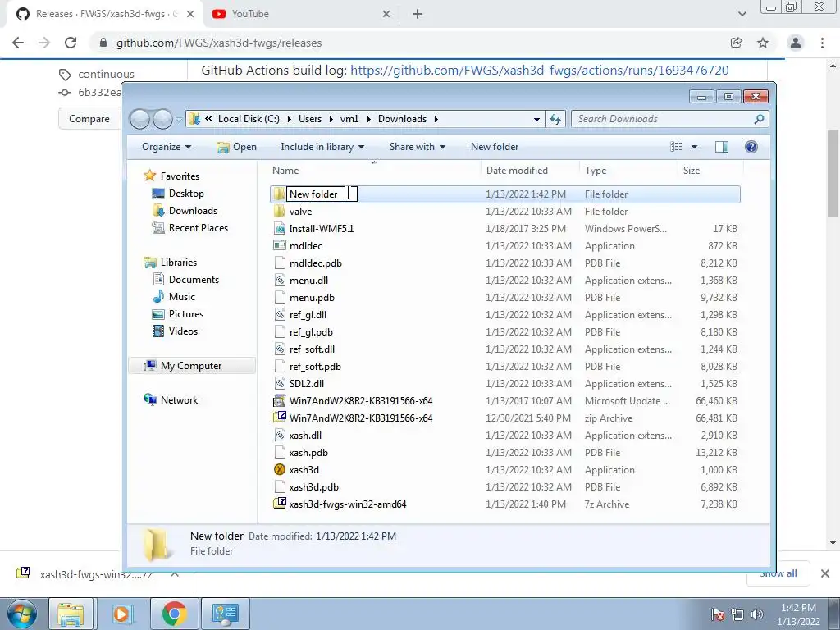Click the search magnifier in Search Downloads
The height and width of the screenshot is (630, 840).
[759, 119]
